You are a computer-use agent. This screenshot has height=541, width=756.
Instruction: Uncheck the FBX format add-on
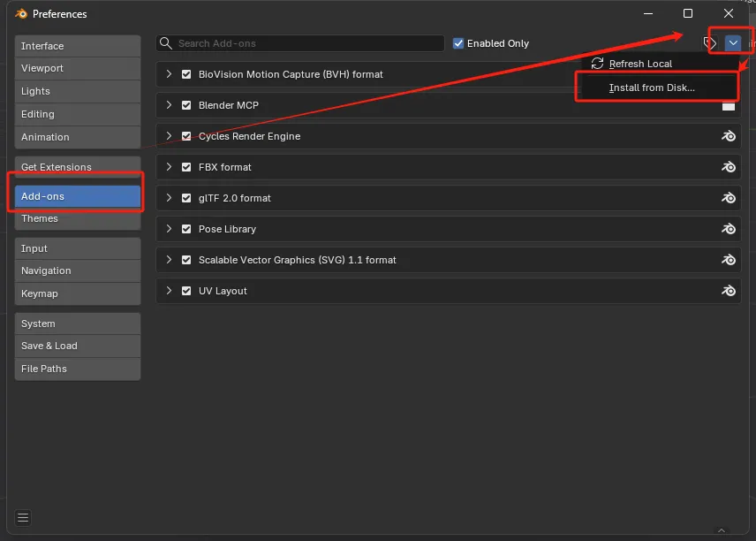point(186,167)
